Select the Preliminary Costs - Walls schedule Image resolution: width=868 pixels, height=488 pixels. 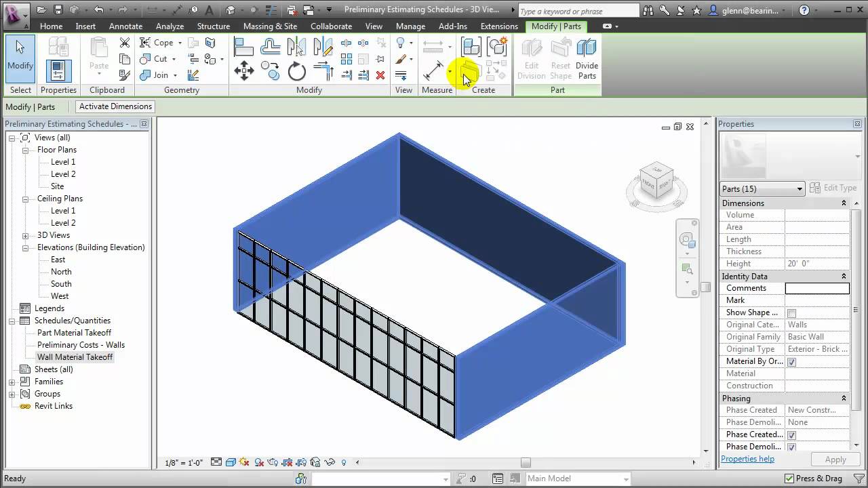coord(81,345)
